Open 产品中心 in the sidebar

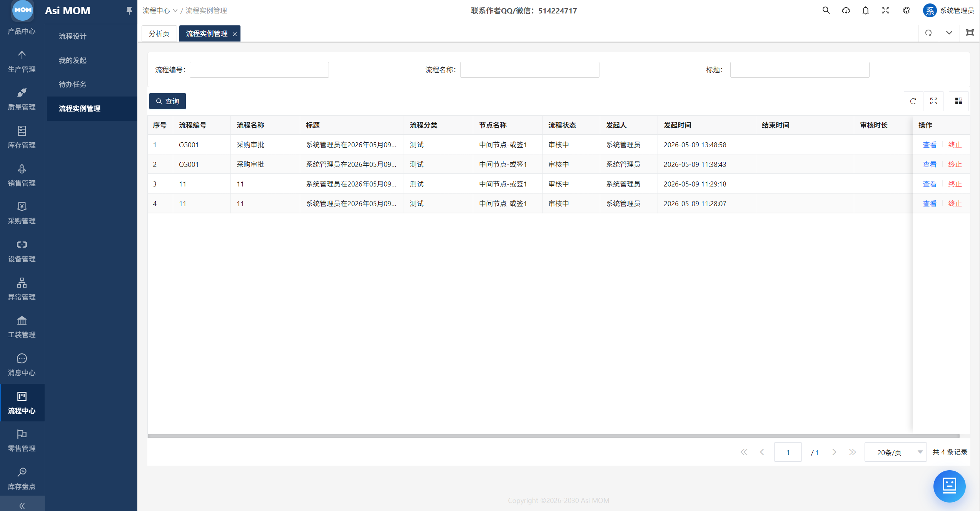(x=22, y=31)
